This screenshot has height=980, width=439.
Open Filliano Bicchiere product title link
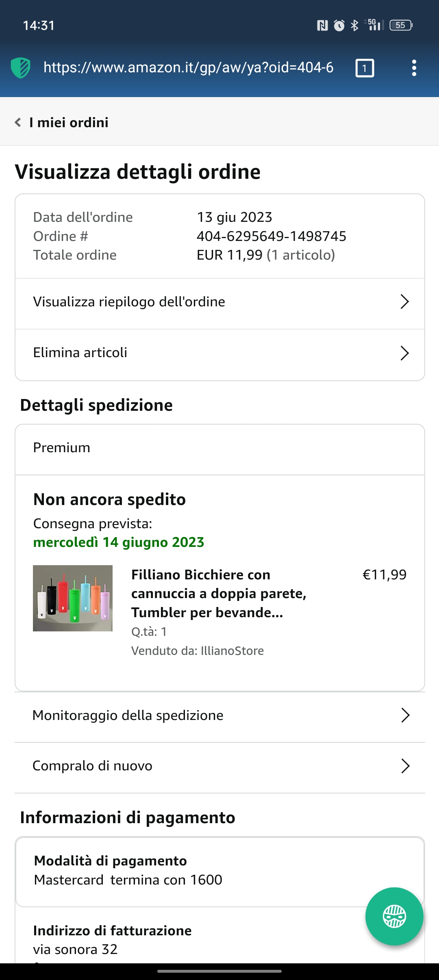click(219, 594)
